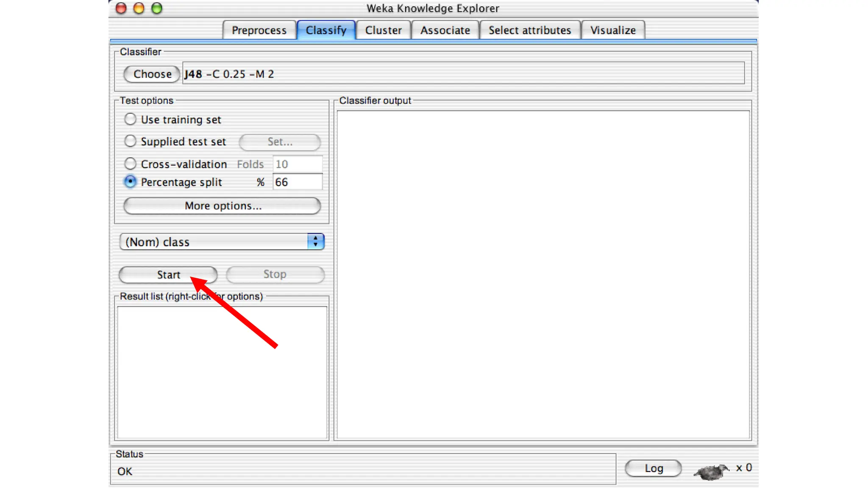Enable the Cross-validation radio button

tap(131, 164)
